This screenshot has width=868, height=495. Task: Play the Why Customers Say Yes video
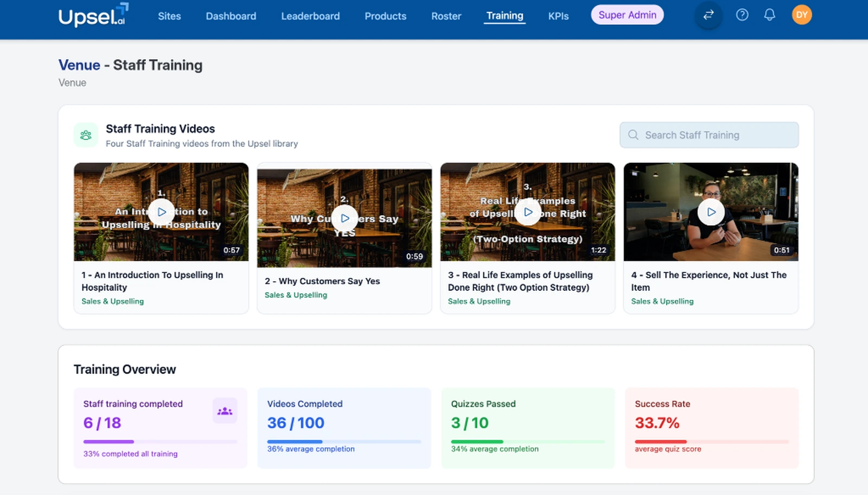[344, 218]
